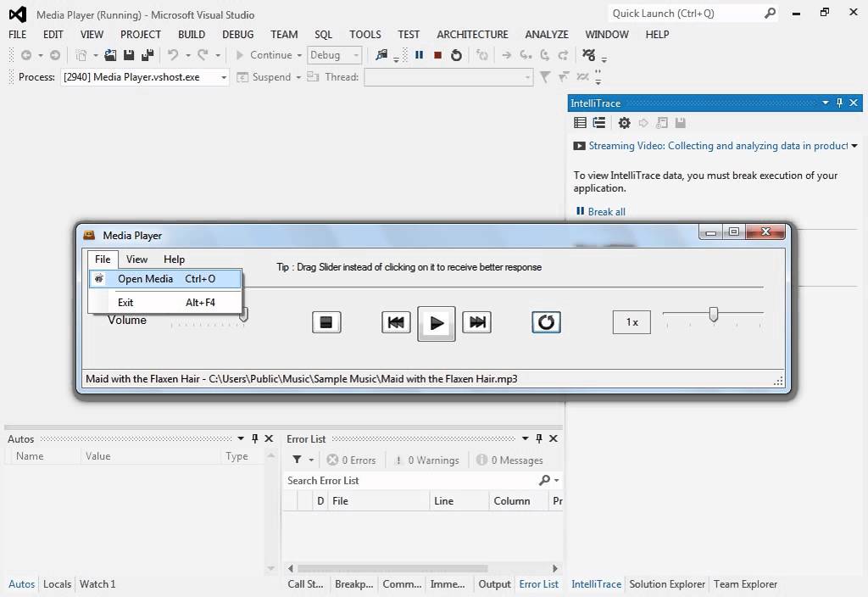The image size is (868, 597).
Task: Click the Continue button in the debug toolbar
Action: 264,55
